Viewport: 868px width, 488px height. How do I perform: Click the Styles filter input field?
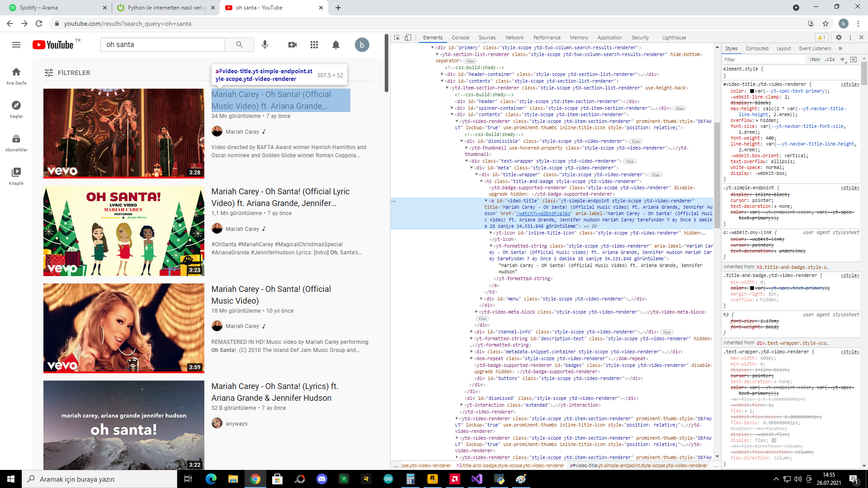[x=764, y=59]
